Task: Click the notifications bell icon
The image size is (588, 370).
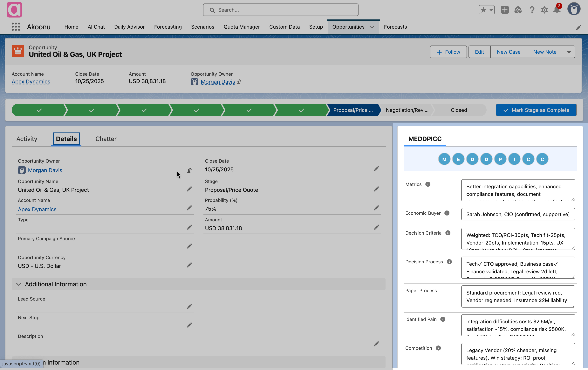Action: [557, 10]
